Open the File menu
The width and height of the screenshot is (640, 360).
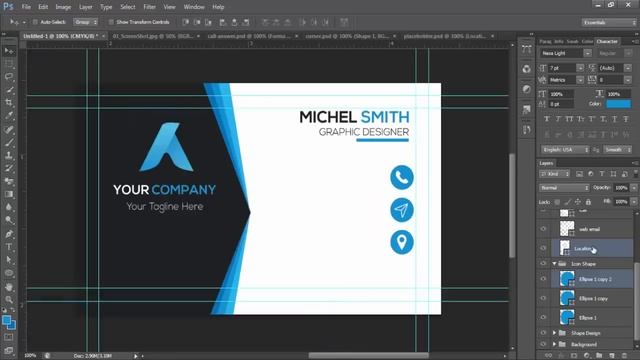(26, 7)
